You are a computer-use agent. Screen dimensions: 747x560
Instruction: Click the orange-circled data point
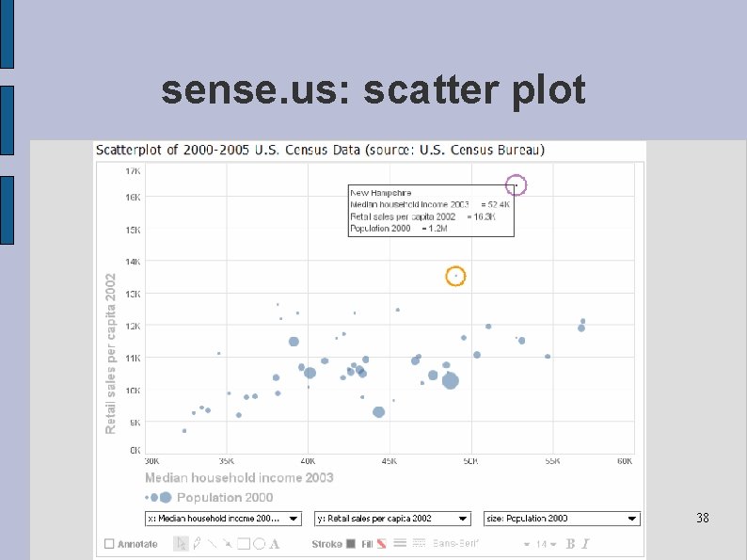pyautogui.click(x=455, y=276)
